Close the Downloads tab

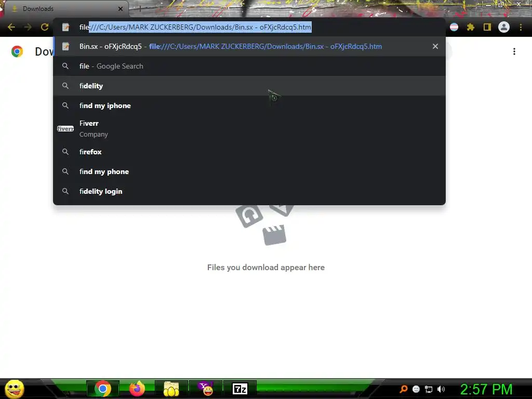121,9
